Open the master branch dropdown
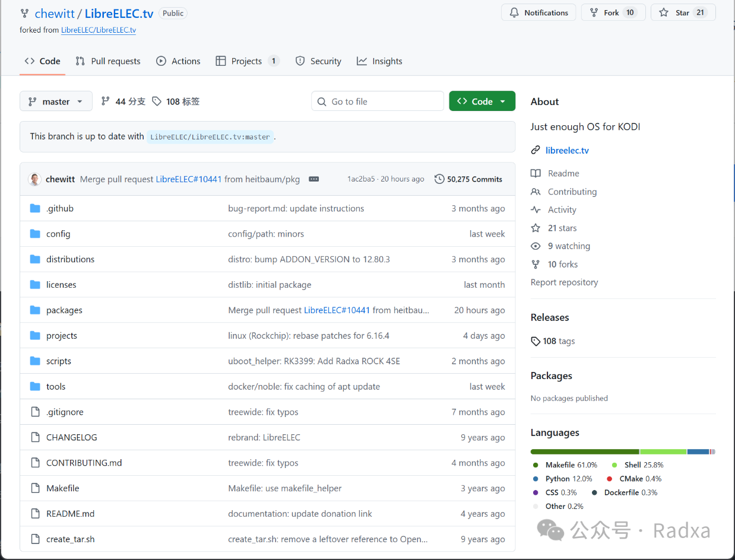The height and width of the screenshot is (560, 735). coord(56,101)
